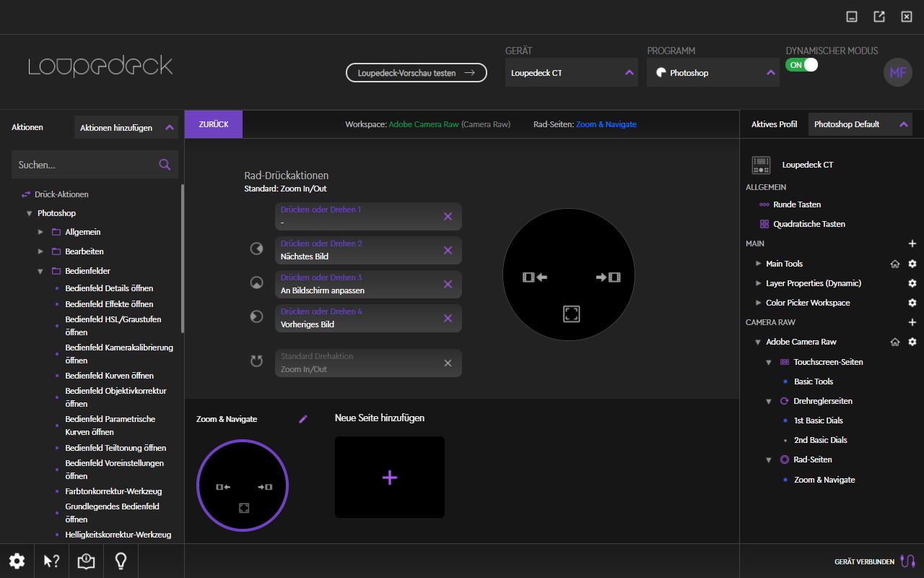Viewport: 924px width, 578px height.
Task: Click the home icon for Main Tools
Action: (x=895, y=264)
